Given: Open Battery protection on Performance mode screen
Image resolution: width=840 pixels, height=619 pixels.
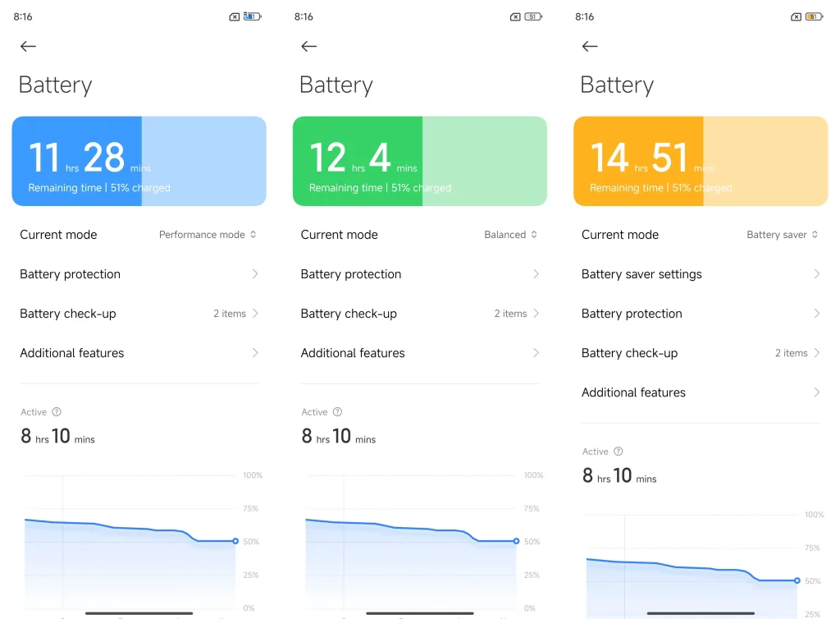Looking at the screenshot, I should [139, 274].
